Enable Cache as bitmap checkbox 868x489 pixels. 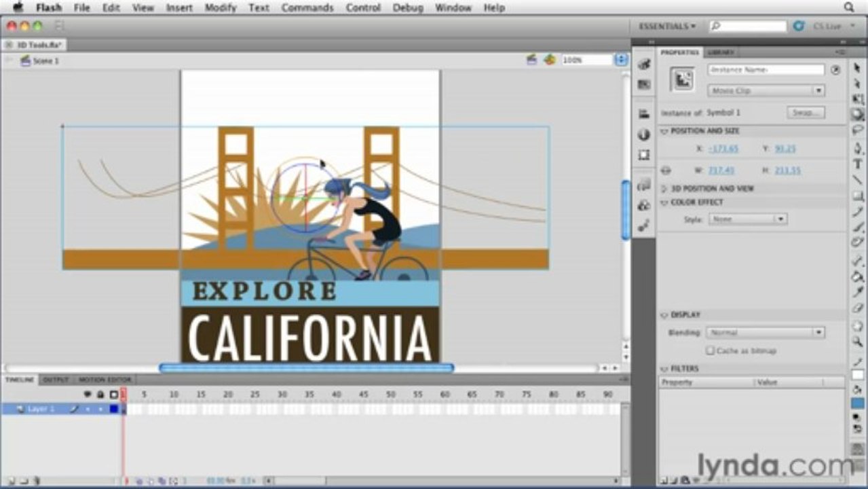[710, 351]
